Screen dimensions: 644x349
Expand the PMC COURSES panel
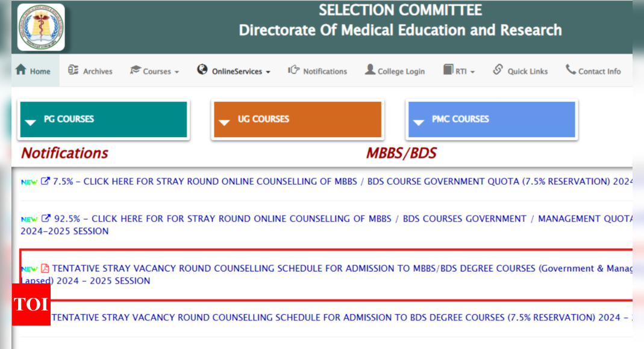pos(492,119)
